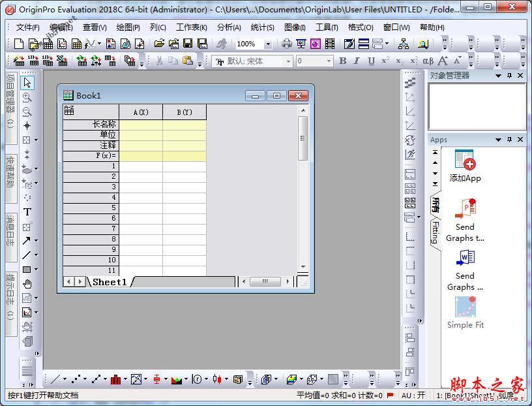Open the 文件(F) menu

[28, 27]
